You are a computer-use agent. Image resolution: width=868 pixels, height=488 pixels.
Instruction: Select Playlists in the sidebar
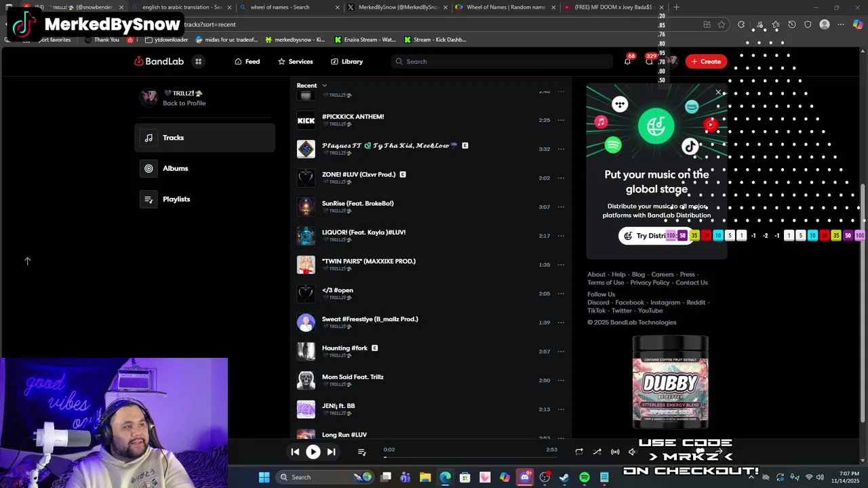(x=205, y=199)
